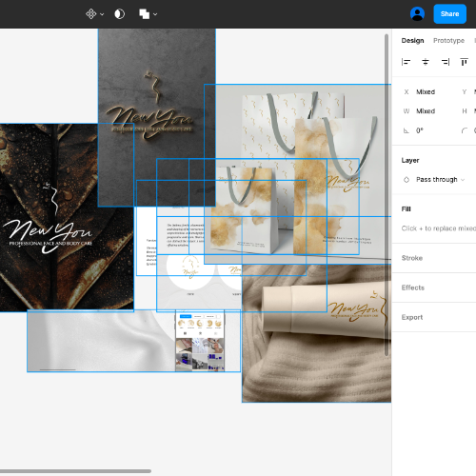
Task: Click the canvas vertical scrollbar
Action: (x=387, y=194)
